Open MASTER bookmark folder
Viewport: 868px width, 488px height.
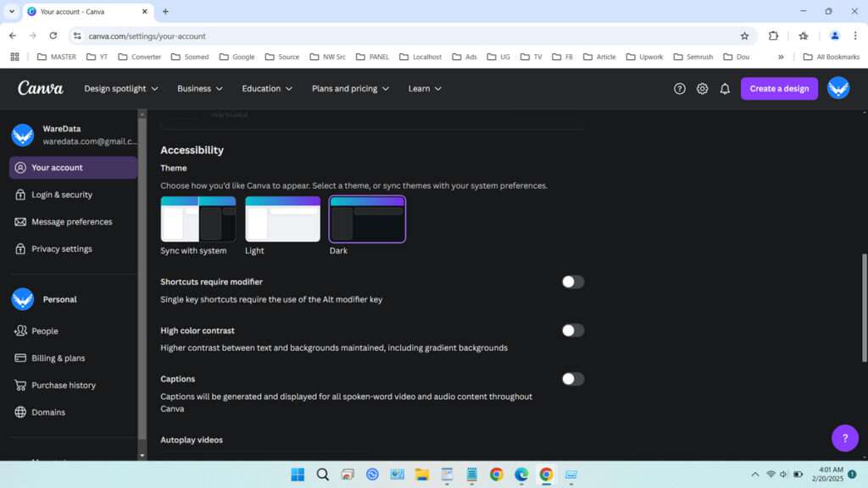pyautogui.click(x=57, y=57)
